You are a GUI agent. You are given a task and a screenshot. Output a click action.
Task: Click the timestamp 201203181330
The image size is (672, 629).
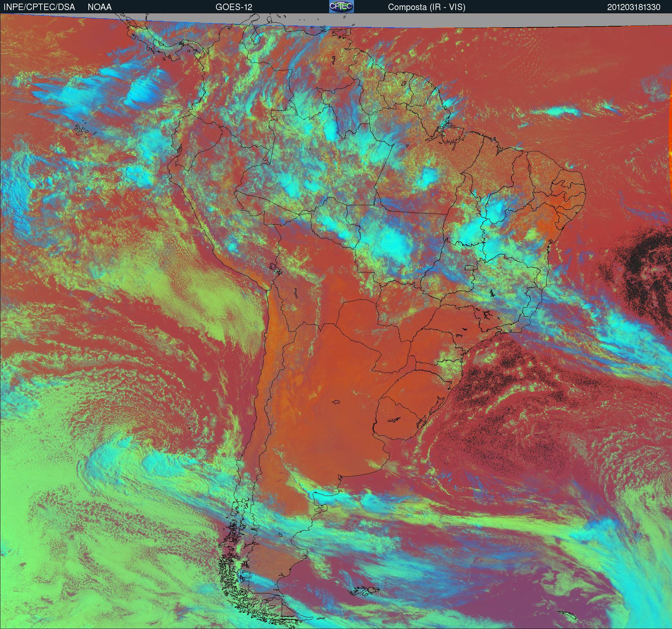[634, 7]
